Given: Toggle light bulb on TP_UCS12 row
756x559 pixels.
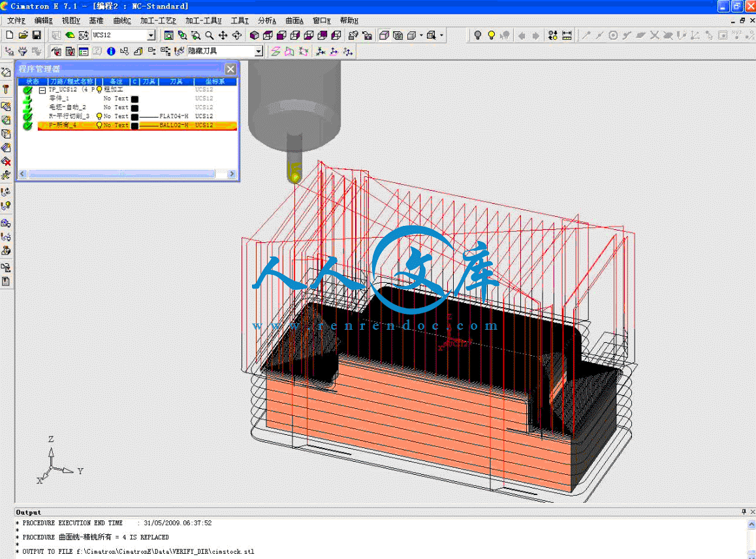Looking at the screenshot, I should 99,89.
